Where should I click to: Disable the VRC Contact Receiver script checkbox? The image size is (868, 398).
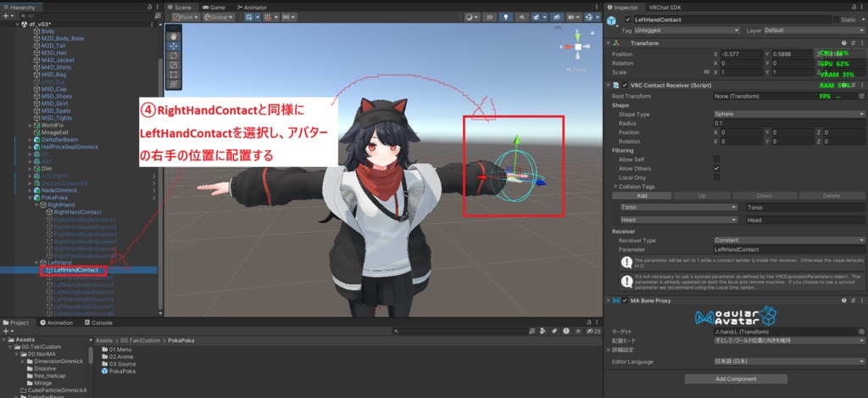[625, 86]
